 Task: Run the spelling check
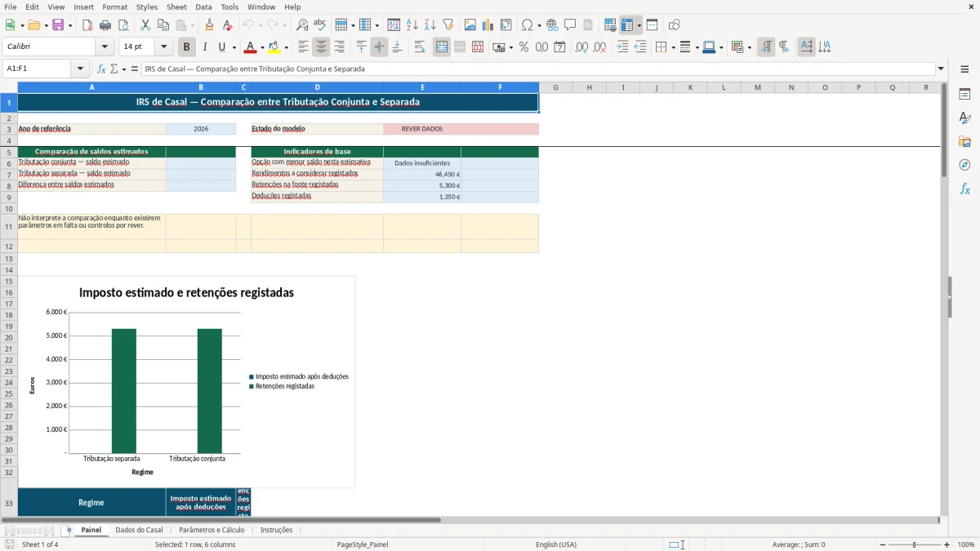[319, 25]
